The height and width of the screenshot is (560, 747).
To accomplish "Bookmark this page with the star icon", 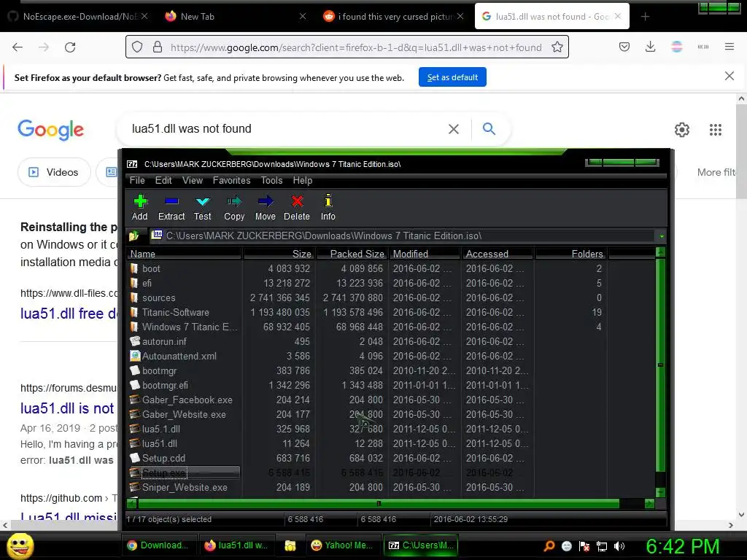I will pyautogui.click(x=557, y=47).
